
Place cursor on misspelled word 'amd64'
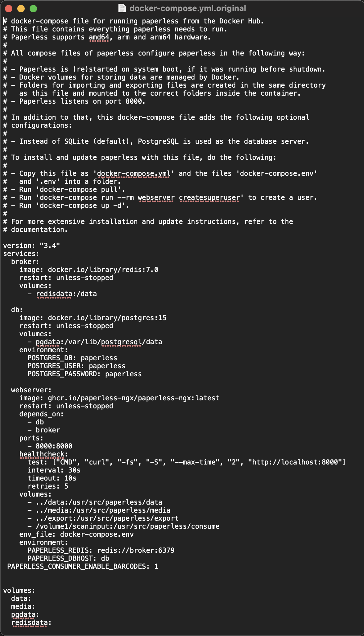tap(99, 37)
